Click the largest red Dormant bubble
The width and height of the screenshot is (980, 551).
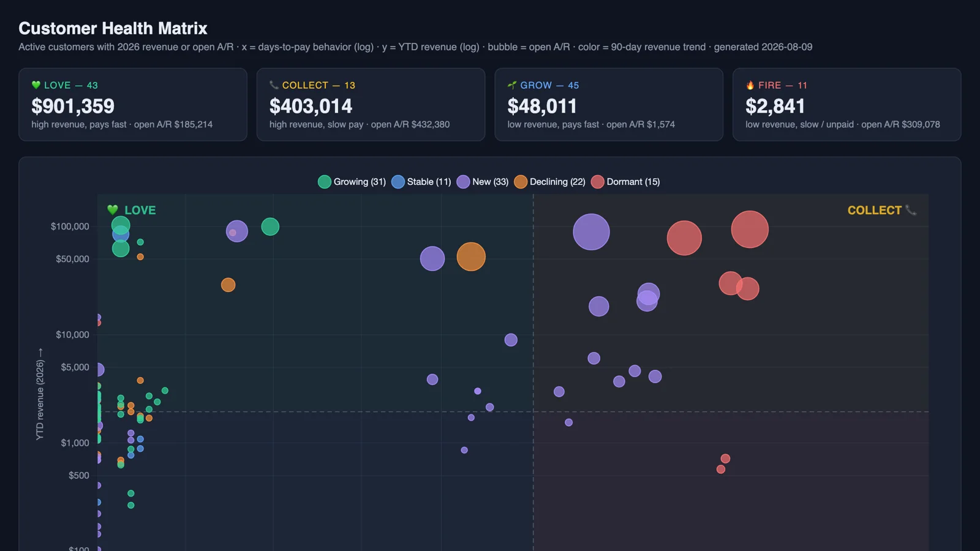click(750, 230)
